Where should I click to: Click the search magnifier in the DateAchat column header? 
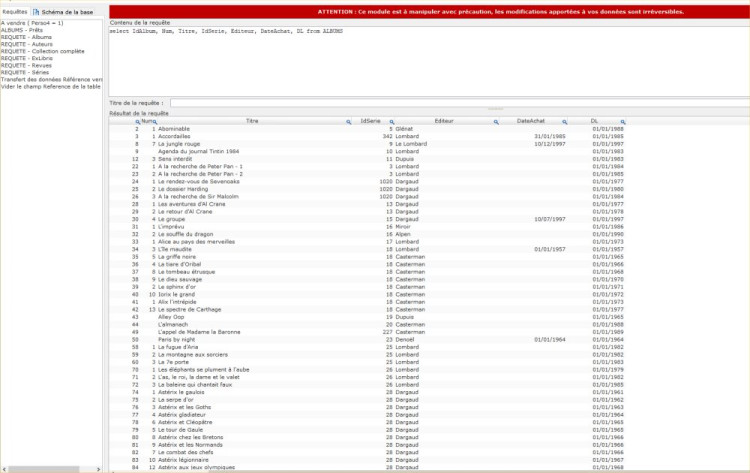pos(564,122)
